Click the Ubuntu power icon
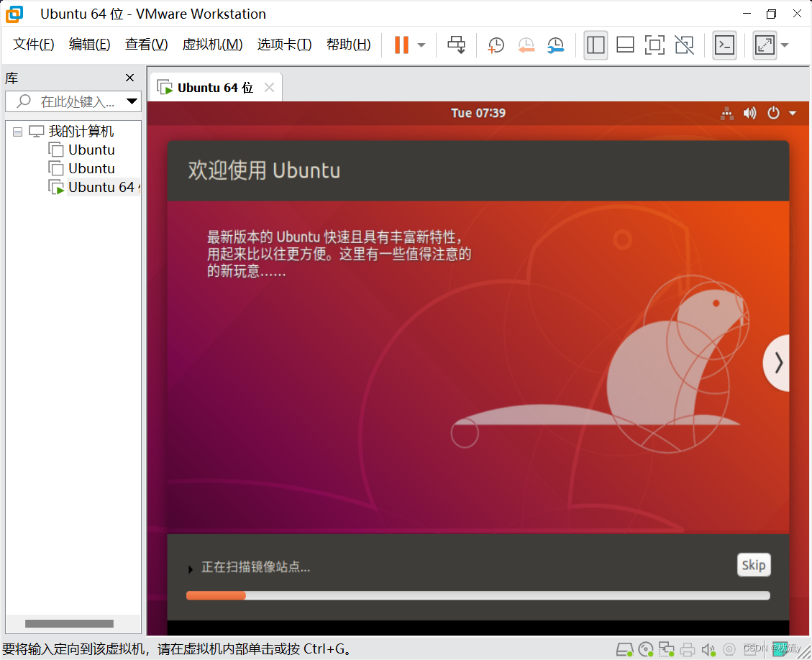812x660 pixels. 773,113
